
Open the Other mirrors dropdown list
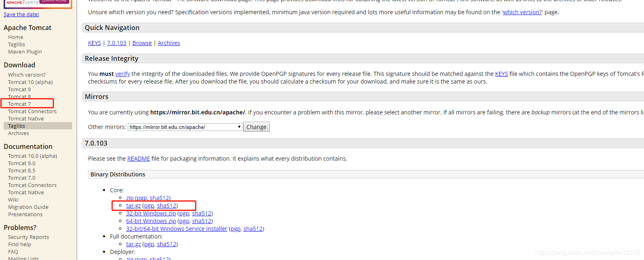185,127
